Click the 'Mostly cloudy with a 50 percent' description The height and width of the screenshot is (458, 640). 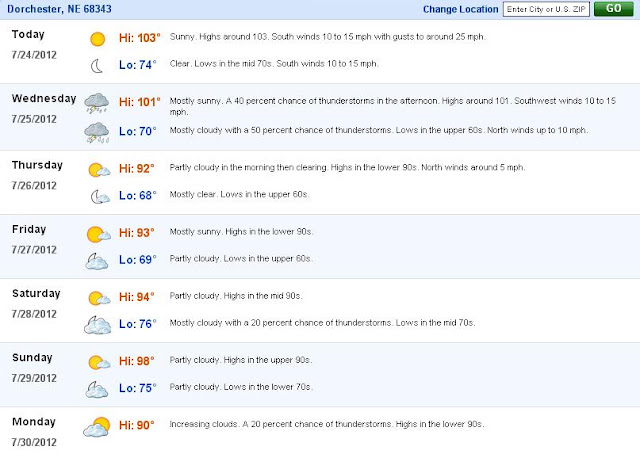[379, 130]
